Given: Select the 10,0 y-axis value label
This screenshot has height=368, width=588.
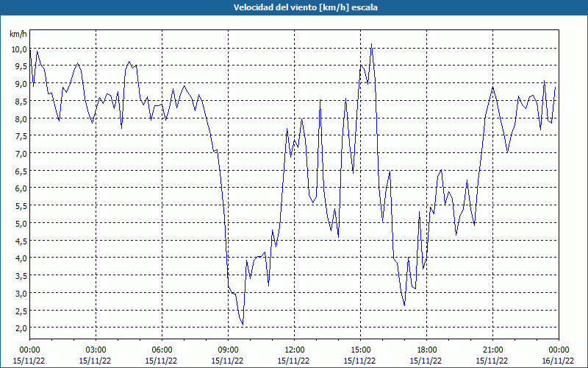Looking at the screenshot, I should (20, 49).
